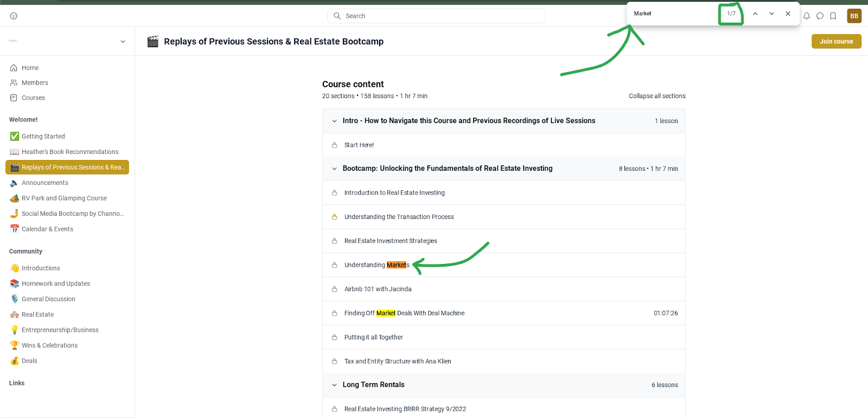868x418 pixels.
Task: Click the magnifier icon in search bar
Action: tap(337, 16)
